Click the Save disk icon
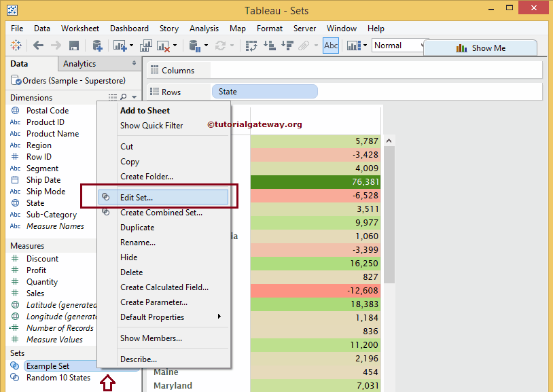The width and height of the screenshot is (553, 392). coord(74,46)
